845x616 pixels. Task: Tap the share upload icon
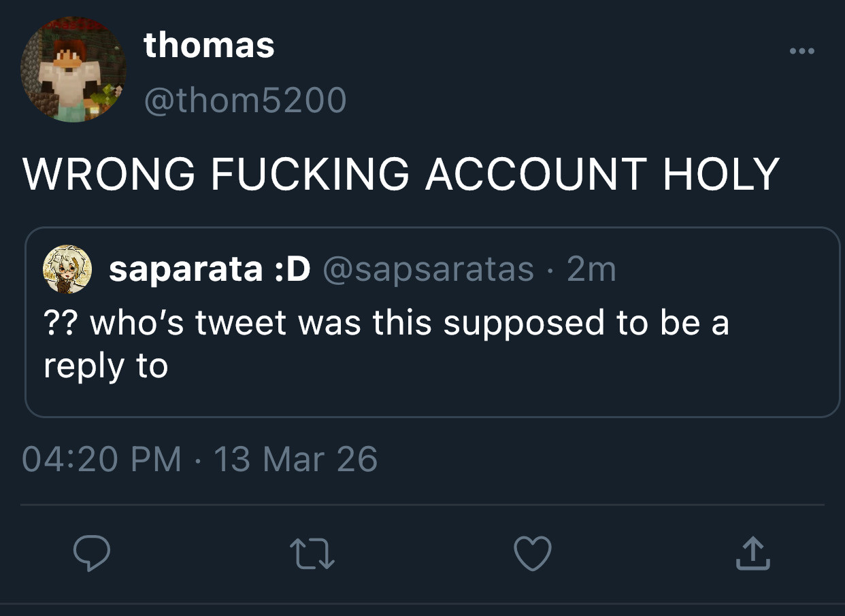[752, 553]
